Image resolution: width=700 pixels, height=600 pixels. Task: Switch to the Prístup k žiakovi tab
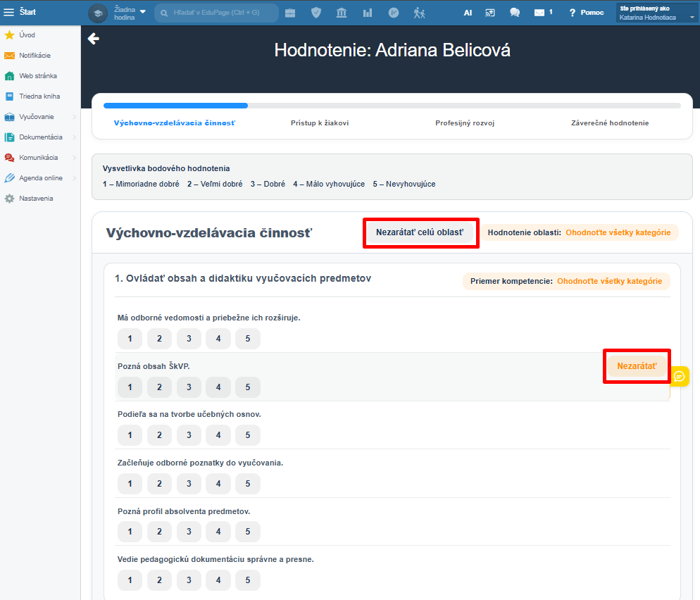320,123
